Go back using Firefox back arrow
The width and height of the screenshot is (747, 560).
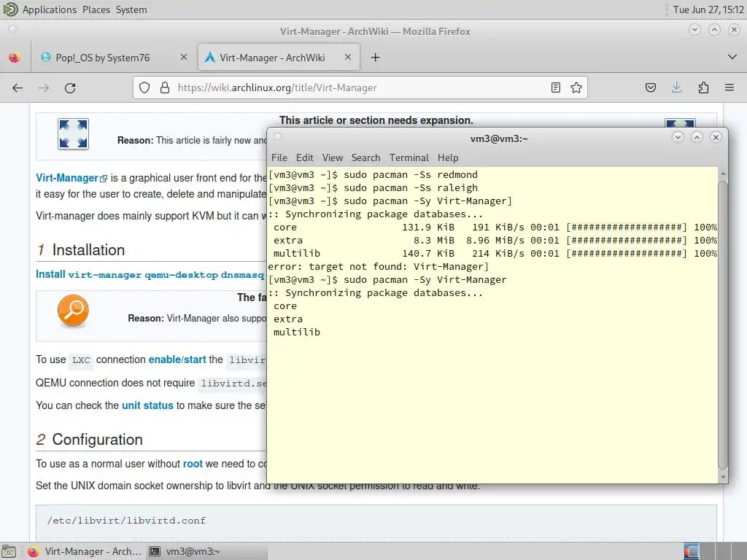coord(18,87)
